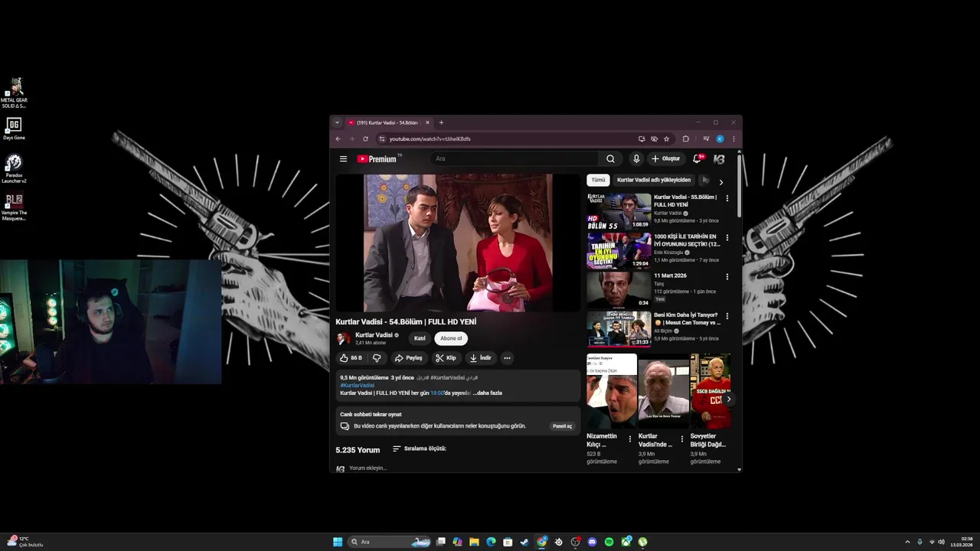Click the install app icon in address bar
Viewport: 980px width, 551px height.
click(642, 139)
